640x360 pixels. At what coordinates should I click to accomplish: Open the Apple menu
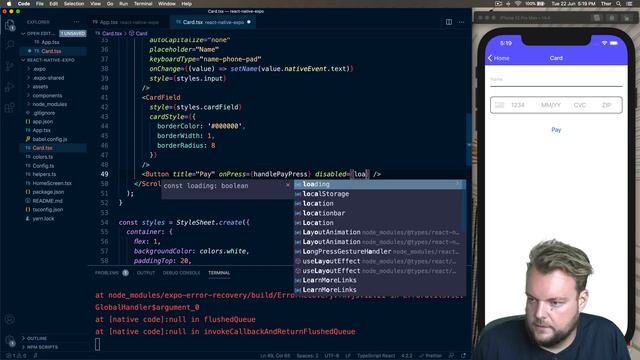[8, 4]
